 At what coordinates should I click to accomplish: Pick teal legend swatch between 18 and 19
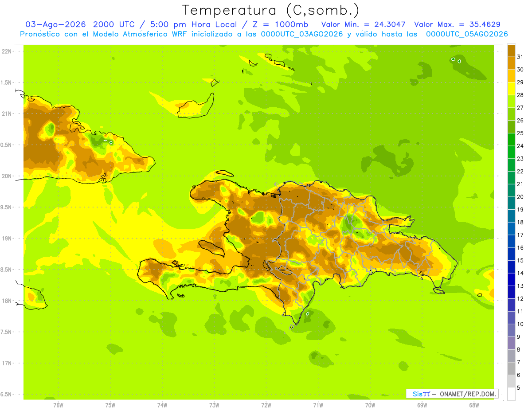pos(511,215)
